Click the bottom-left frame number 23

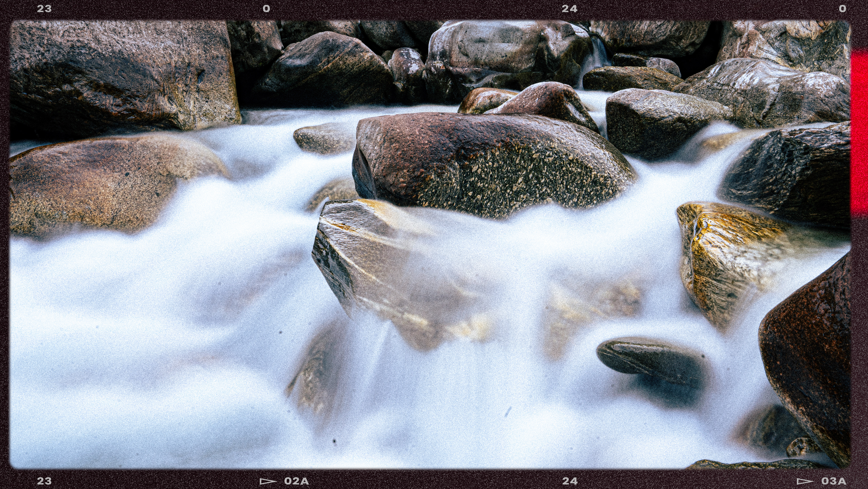[44, 481]
